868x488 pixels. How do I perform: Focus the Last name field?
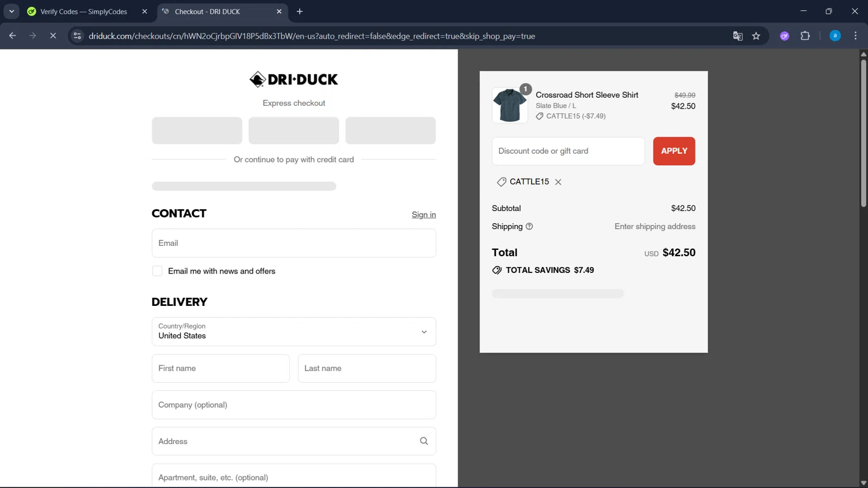[x=367, y=368]
